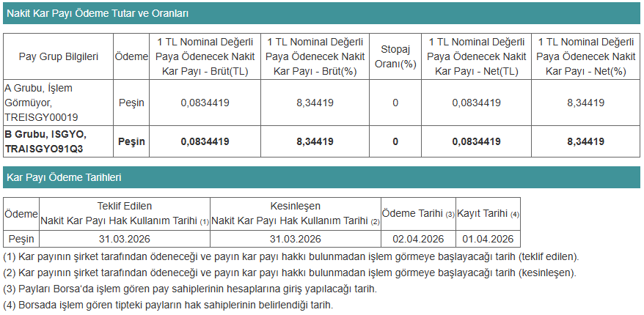Click the 'Kayıt Tarihi (4)' column header

click(x=488, y=214)
